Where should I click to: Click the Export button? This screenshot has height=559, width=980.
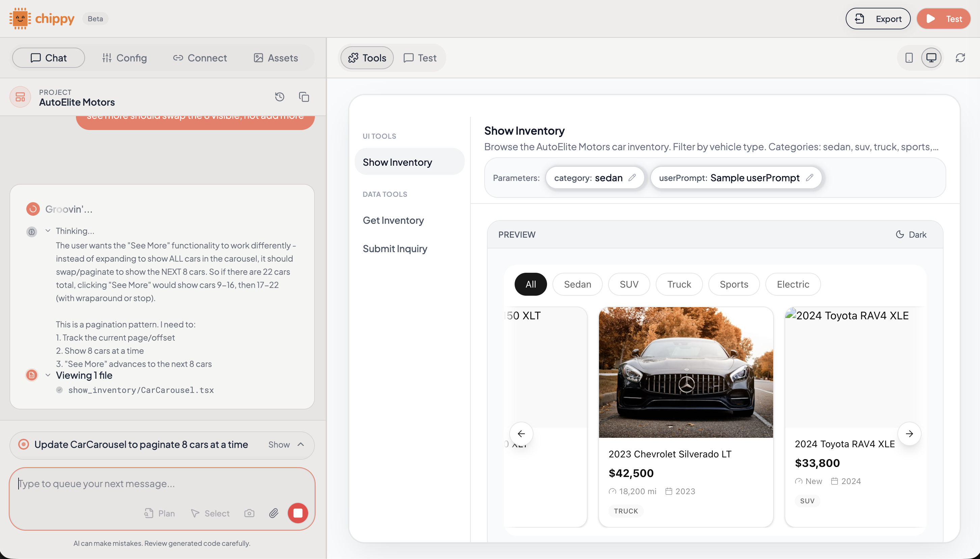click(x=878, y=19)
